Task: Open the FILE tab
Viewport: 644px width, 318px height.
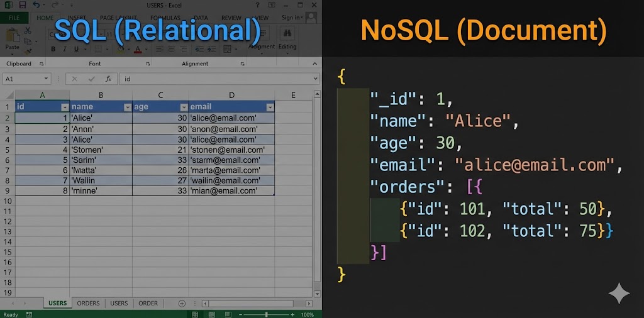Action: tap(14, 18)
